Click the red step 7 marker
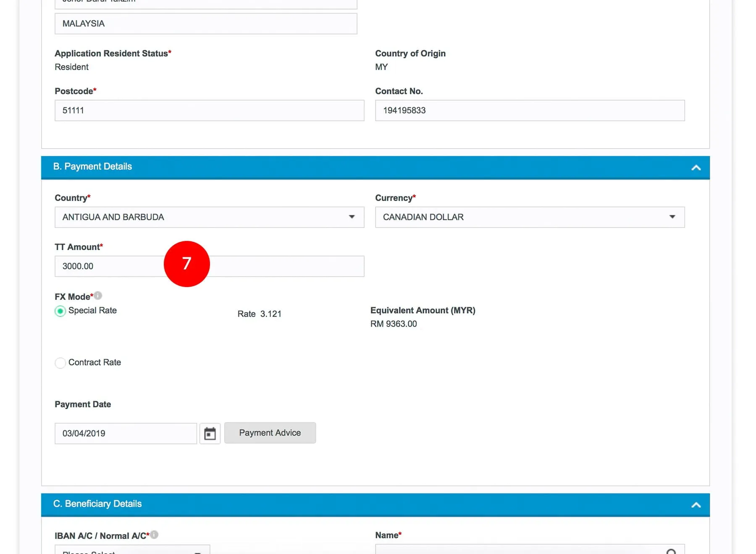This screenshot has width=756, height=554. 186,264
